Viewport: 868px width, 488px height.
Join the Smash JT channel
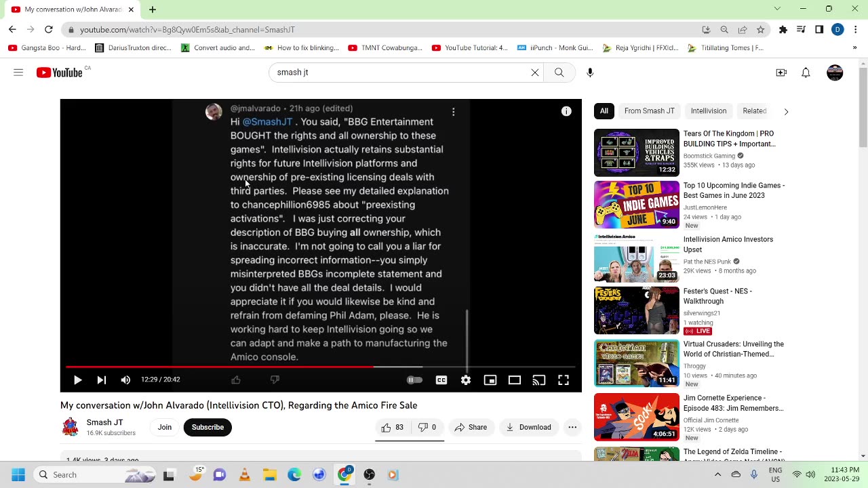click(165, 427)
